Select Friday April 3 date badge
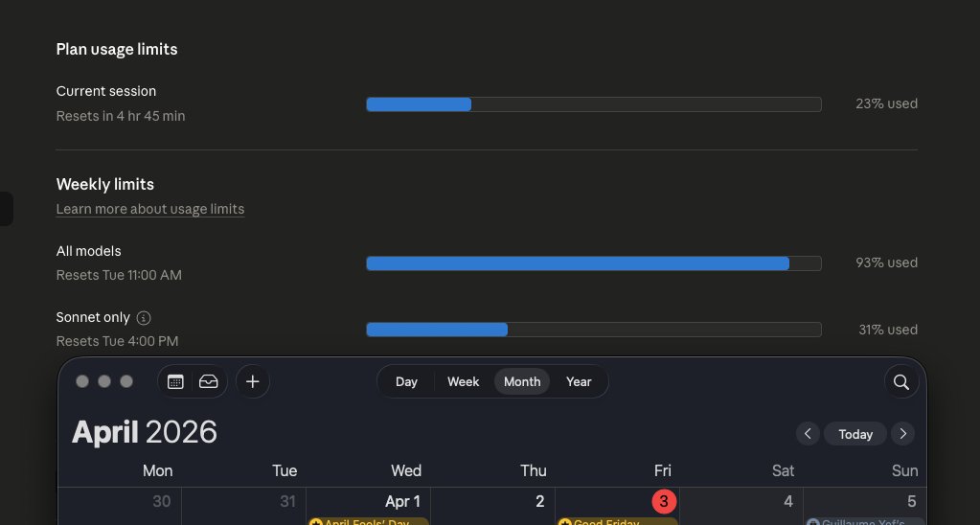Screen dimensions: 980x525 664,501
